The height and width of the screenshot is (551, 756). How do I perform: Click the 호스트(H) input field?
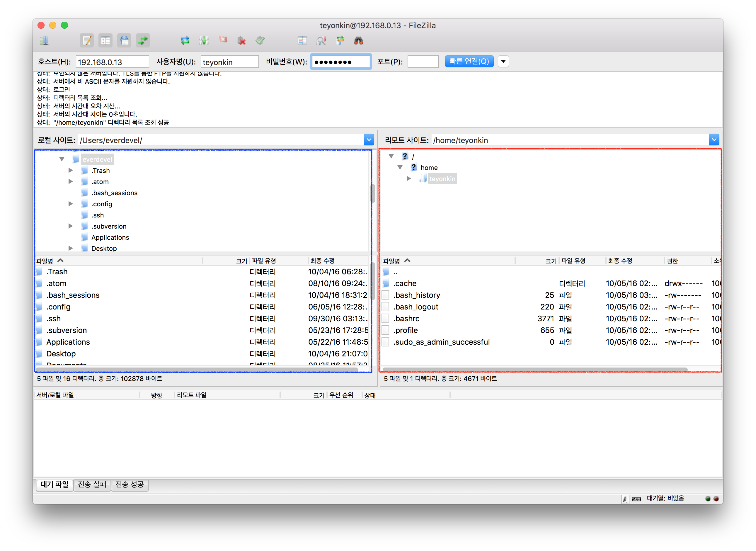112,62
